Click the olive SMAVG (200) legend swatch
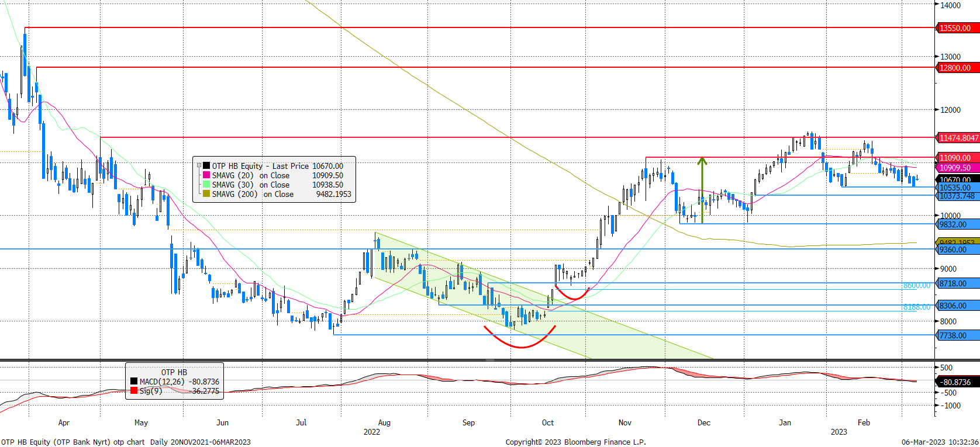This screenshot has height=447, width=980. pos(206,194)
